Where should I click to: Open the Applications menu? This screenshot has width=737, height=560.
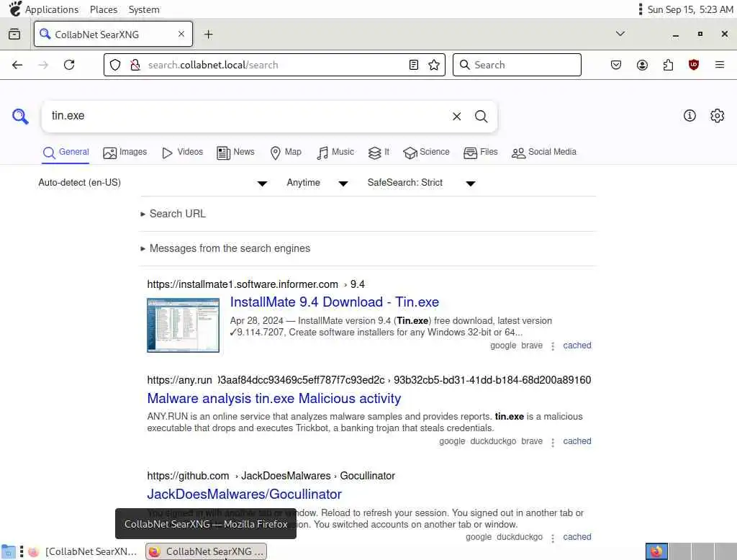coord(52,9)
